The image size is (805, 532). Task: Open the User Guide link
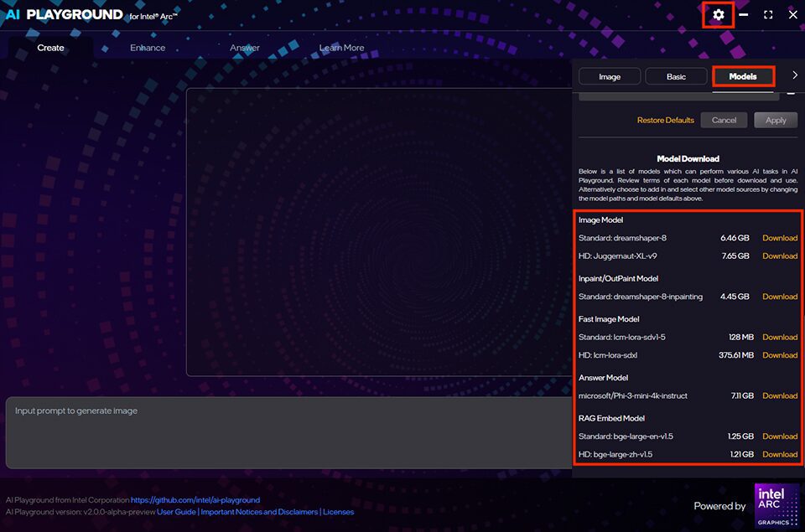coord(175,511)
